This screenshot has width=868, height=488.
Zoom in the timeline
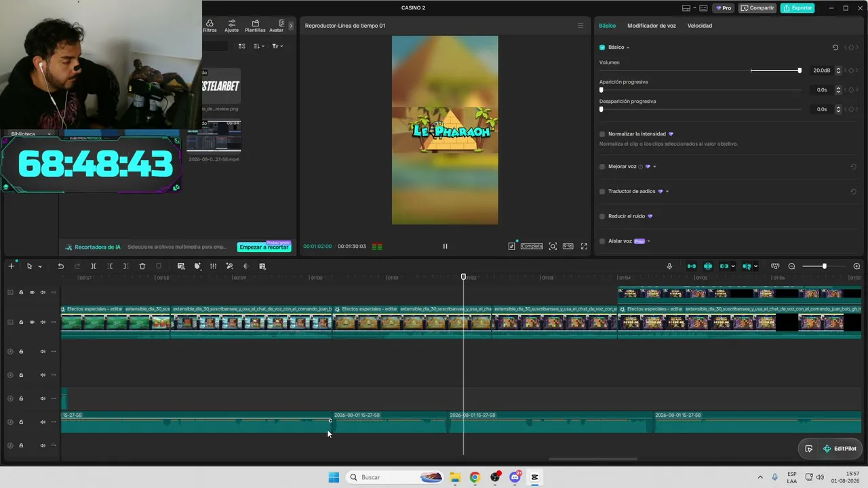coord(856,266)
